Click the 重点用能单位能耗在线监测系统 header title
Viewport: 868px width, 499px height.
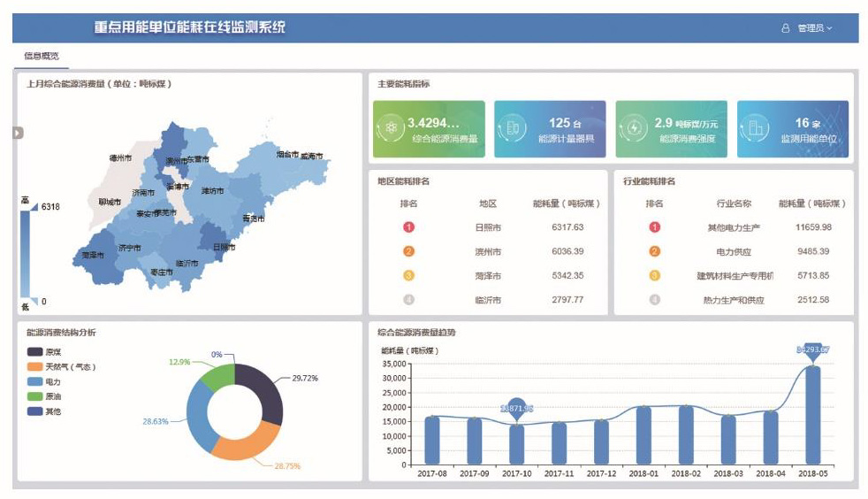190,27
